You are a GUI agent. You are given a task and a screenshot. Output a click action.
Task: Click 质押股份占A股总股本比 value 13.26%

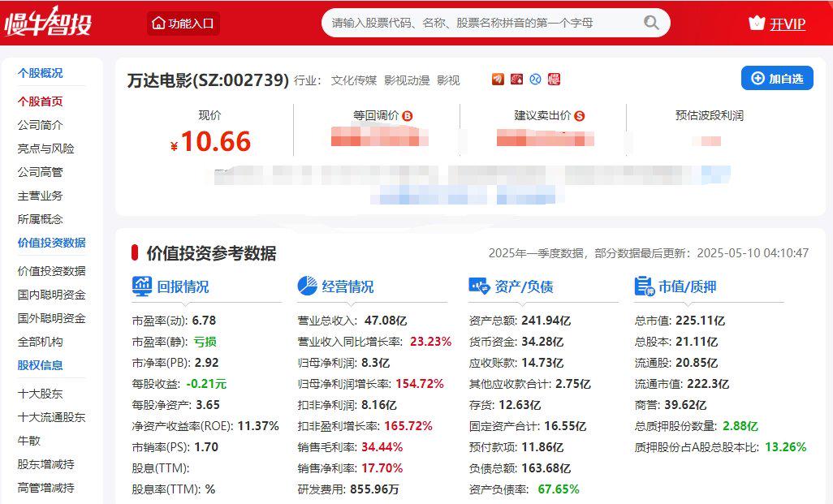tap(786, 447)
